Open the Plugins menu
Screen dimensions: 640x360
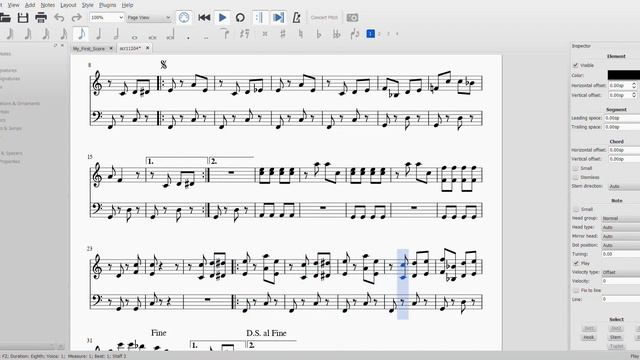coord(108,5)
